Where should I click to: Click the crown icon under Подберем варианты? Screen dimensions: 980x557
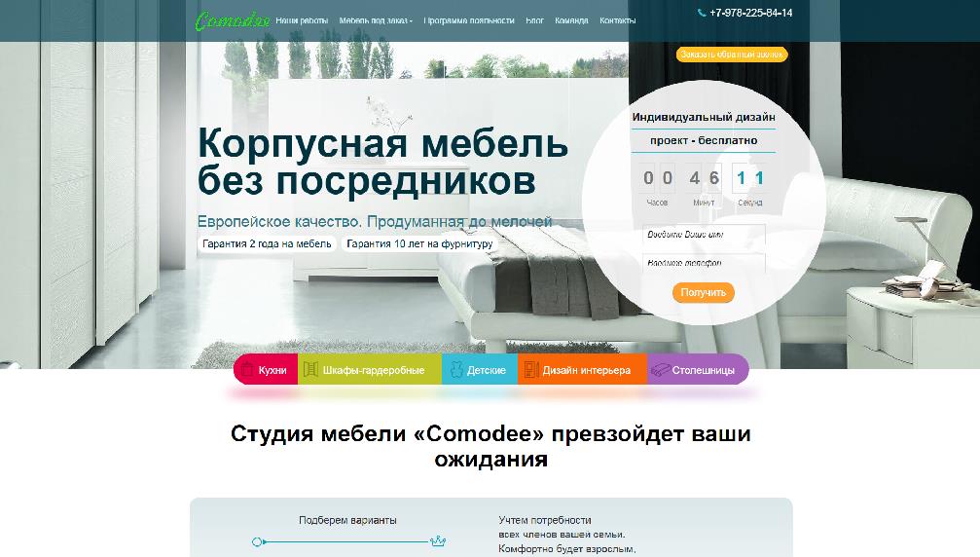click(438, 540)
